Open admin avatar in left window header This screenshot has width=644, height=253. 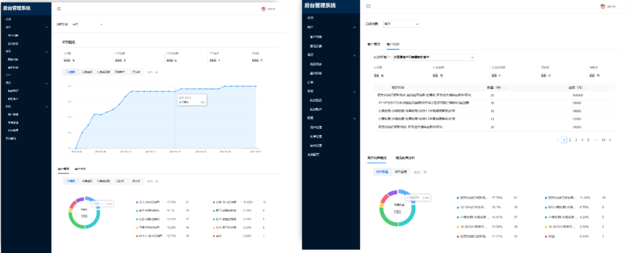click(264, 8)
